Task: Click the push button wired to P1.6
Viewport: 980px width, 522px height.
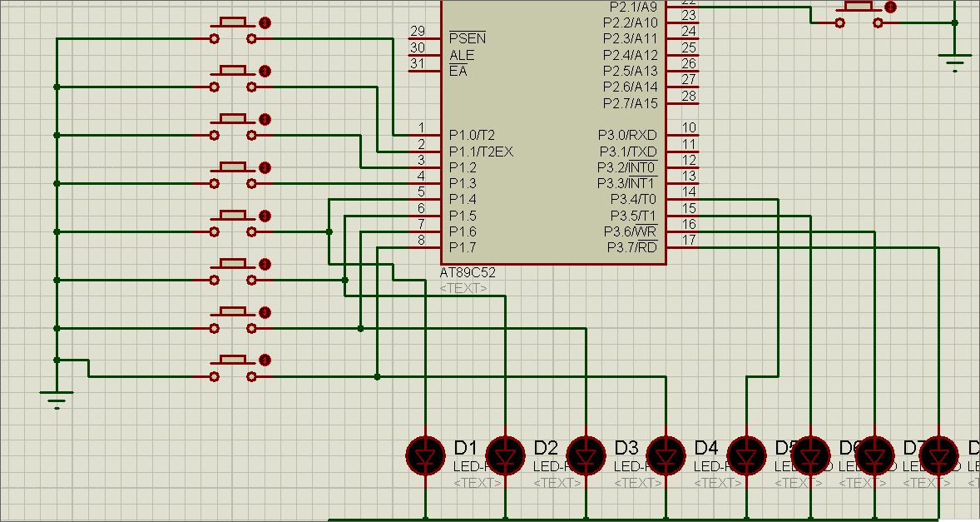Action: tap(233, 320)
